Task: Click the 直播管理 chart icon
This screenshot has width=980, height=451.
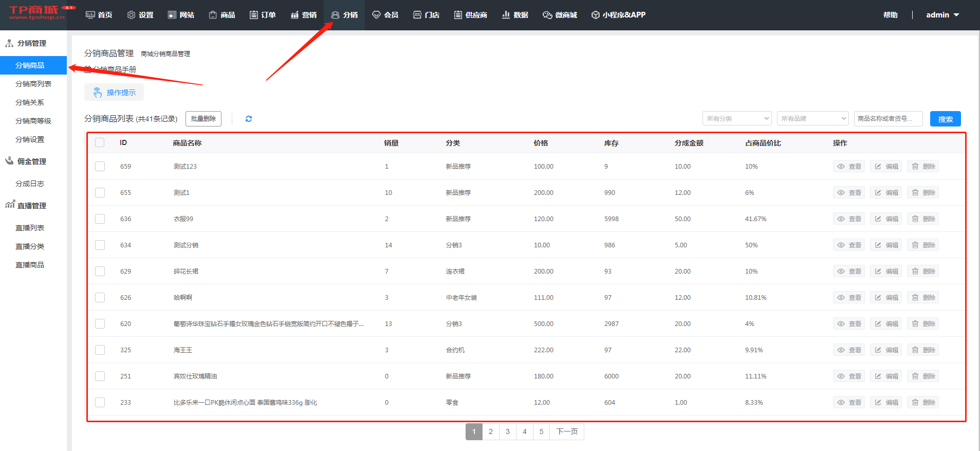Action: click(10, 205)
